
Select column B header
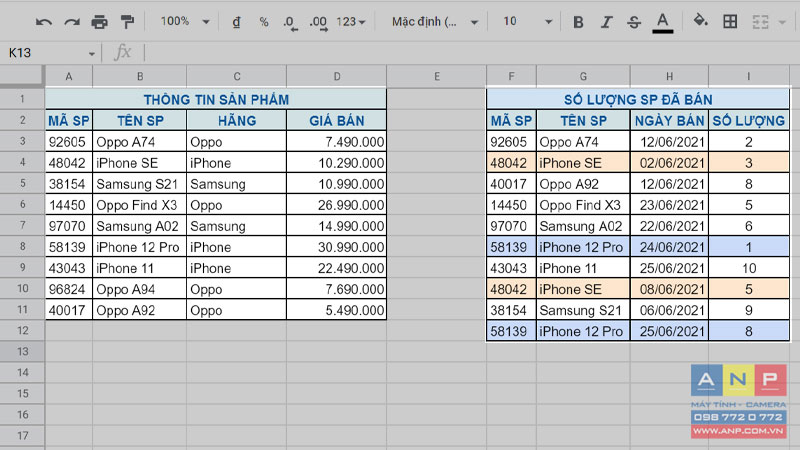click(x=140, y=77)
